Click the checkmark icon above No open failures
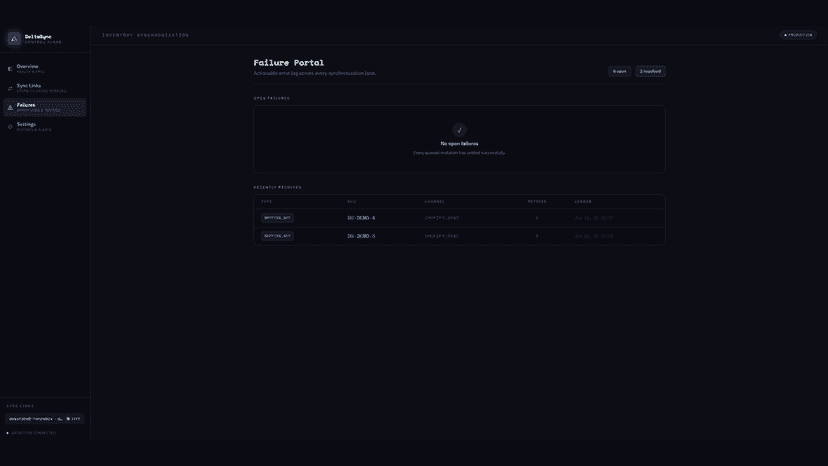Viewport: 828px width, 466px height. pyautogui.click(x=459, y=130)
